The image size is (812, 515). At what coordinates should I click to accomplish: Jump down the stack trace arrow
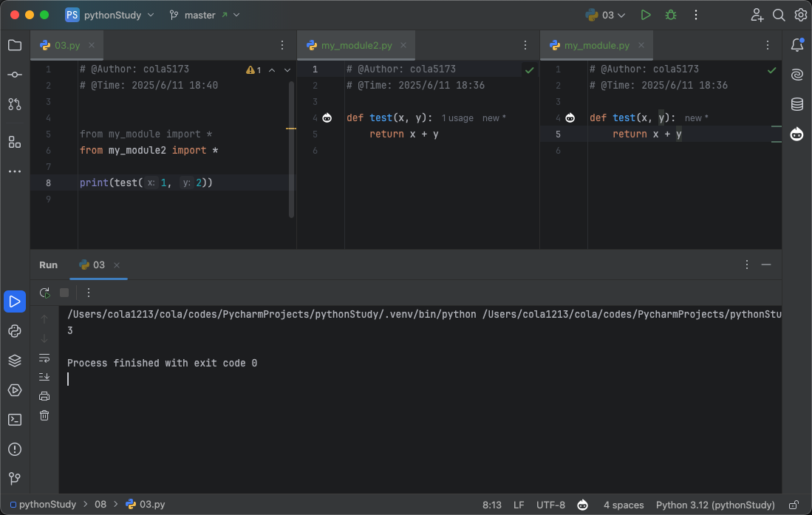44,338
